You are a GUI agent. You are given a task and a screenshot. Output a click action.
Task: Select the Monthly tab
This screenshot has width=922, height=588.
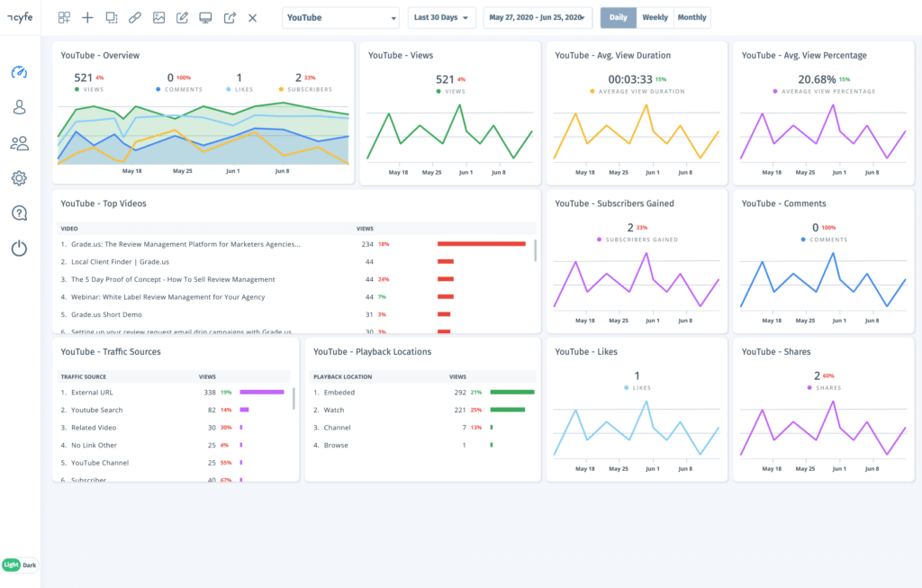(x=692, y=18)
